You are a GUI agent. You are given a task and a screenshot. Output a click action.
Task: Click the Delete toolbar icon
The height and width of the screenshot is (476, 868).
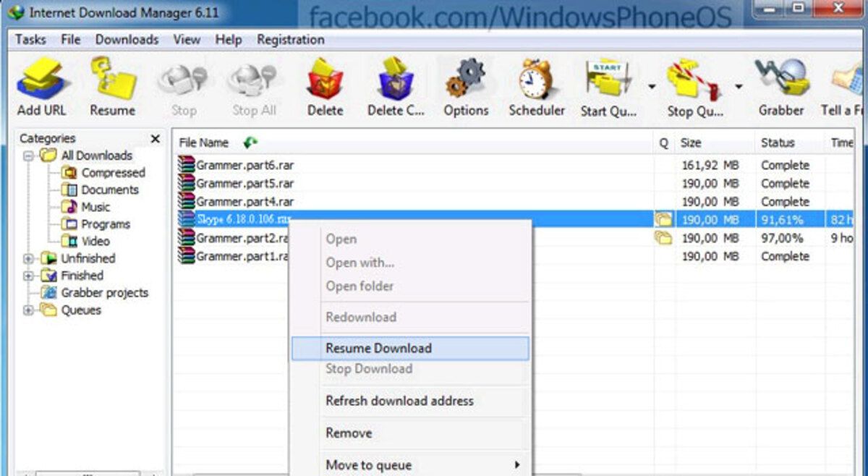(x=325, y=78)
